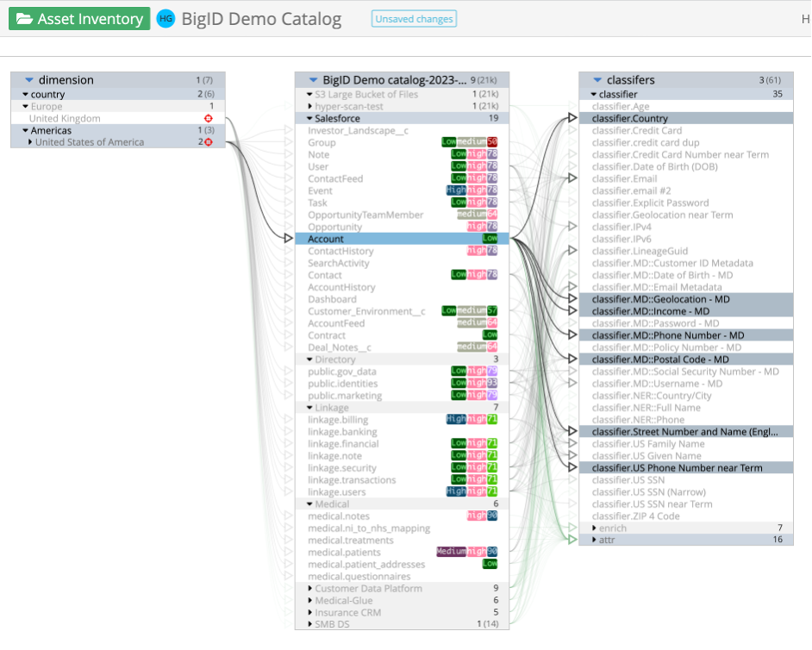The image size is (812, 650).
Task: Expand the attr group
Action: pyautogui.click(x=594, y=540)
